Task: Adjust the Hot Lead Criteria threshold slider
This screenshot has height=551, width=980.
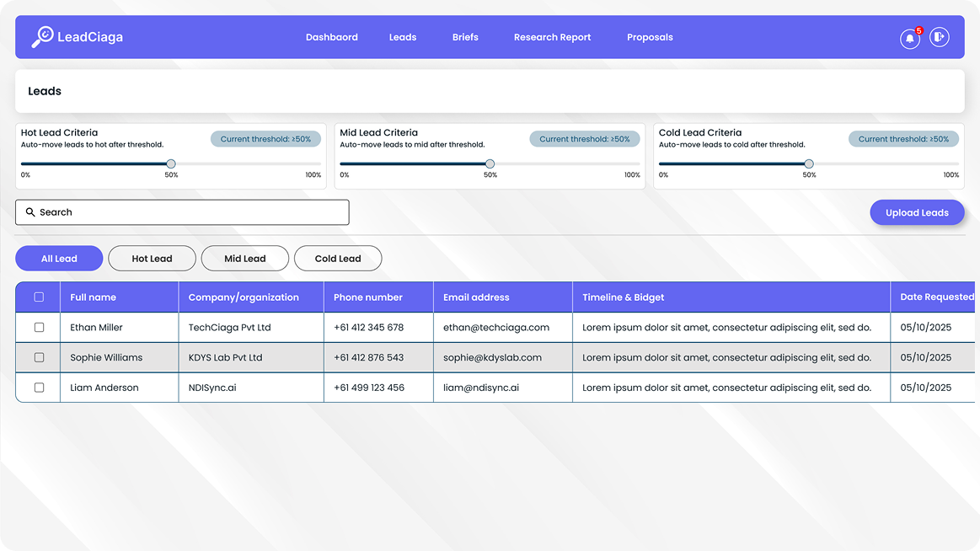Action: click(x=170, y=164)
